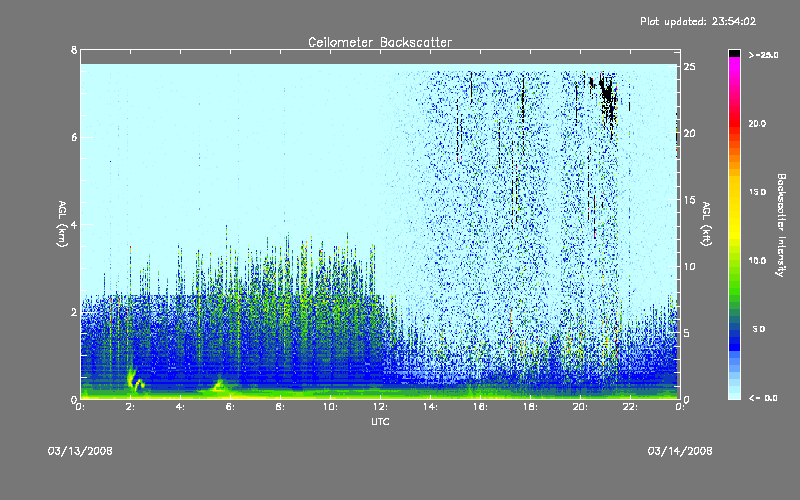Click the 15 tick on kft axis
800x500 pixels.
click(689, 200)
